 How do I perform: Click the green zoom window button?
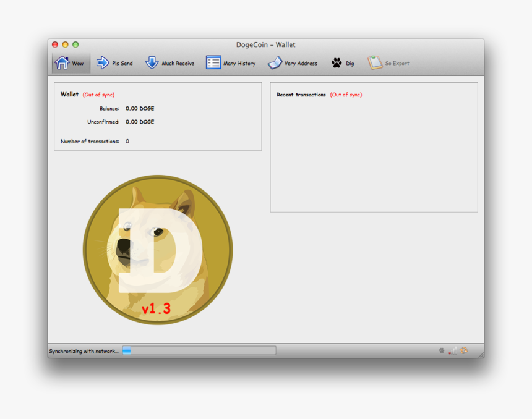[x=75, y=44]
